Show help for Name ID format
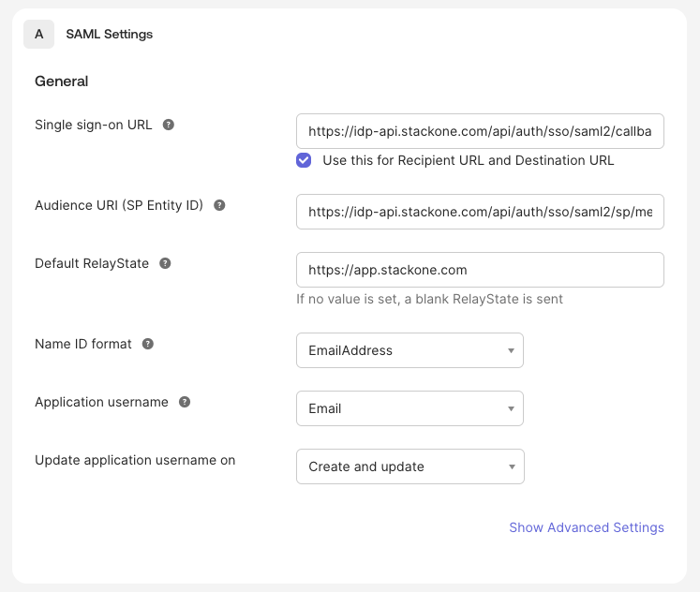700x592 pixels. [x=148, y=344]
